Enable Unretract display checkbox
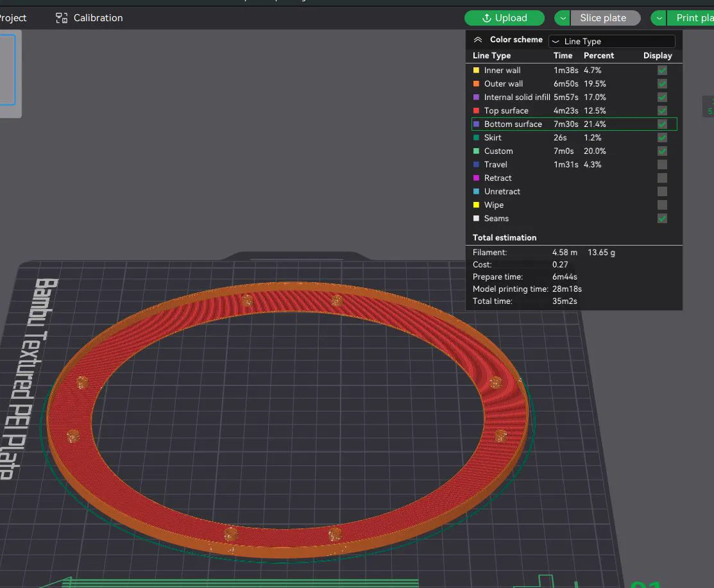Screen dimensions: 714x588 [x=662, y=191]
